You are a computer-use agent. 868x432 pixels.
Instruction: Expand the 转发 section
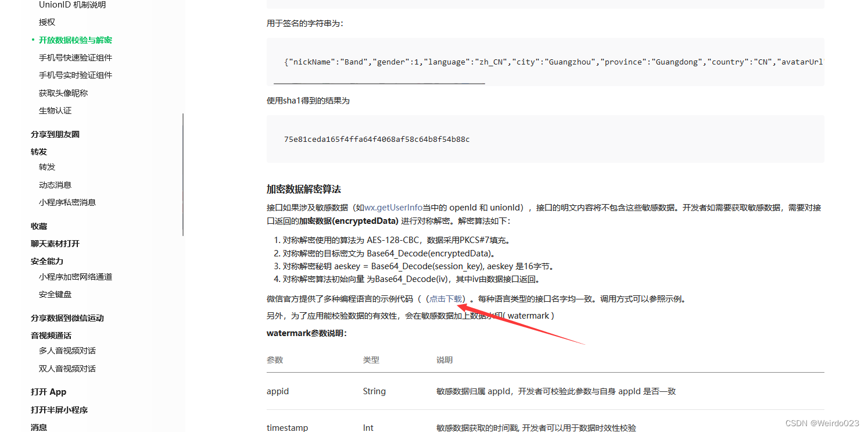(38, 151)
